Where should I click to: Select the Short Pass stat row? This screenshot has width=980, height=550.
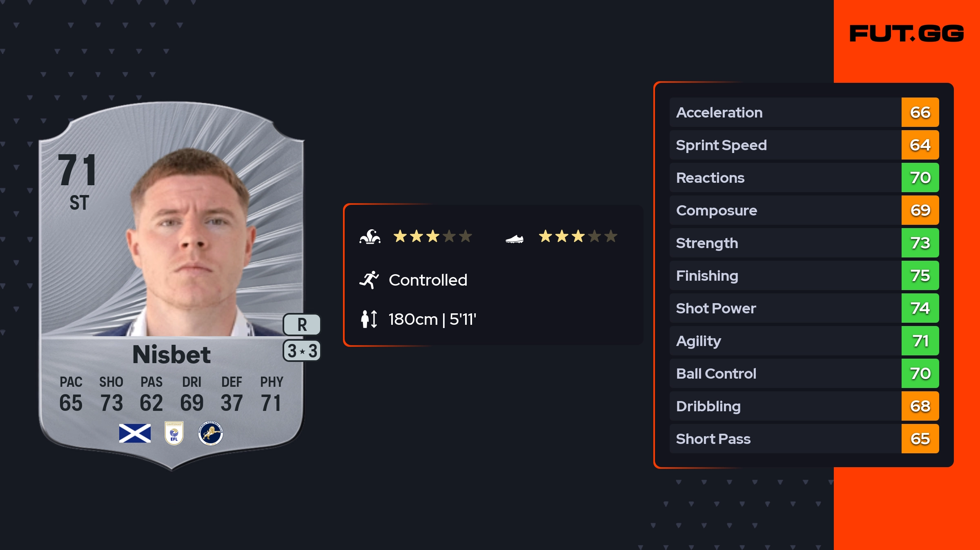pos(784,439)
